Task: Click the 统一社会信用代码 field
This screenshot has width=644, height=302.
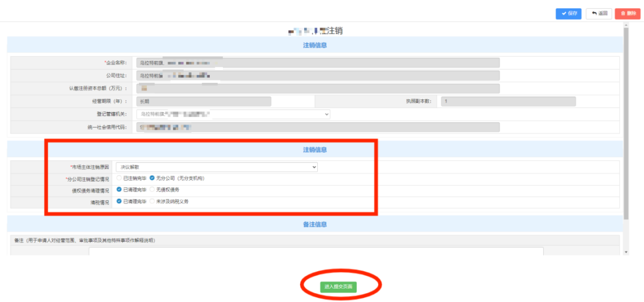Action: [318, 127]
